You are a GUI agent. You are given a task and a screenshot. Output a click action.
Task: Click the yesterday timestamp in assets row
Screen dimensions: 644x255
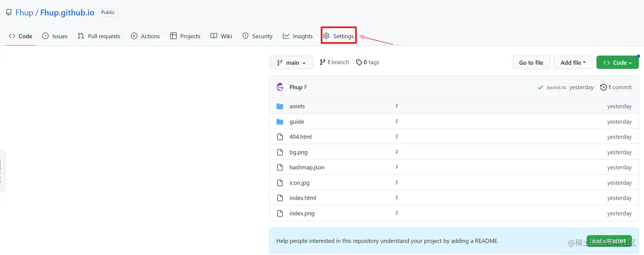pyautogui.click(x=619, y=106)
